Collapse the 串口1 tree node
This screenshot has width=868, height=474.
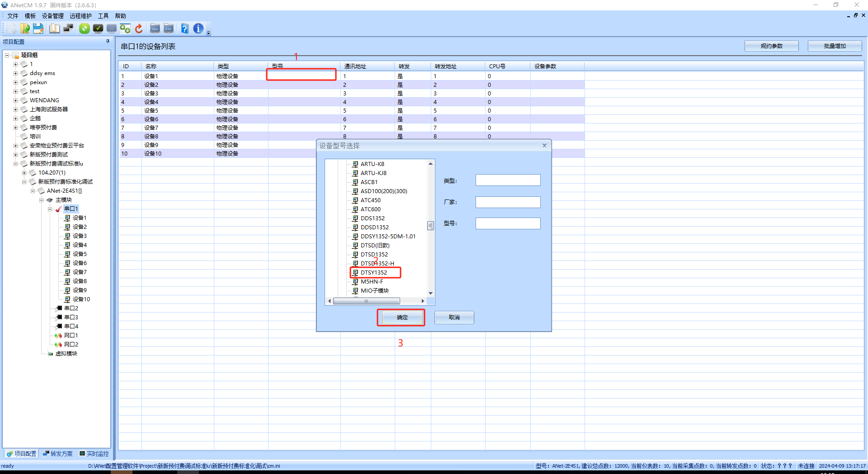point(50,209)
